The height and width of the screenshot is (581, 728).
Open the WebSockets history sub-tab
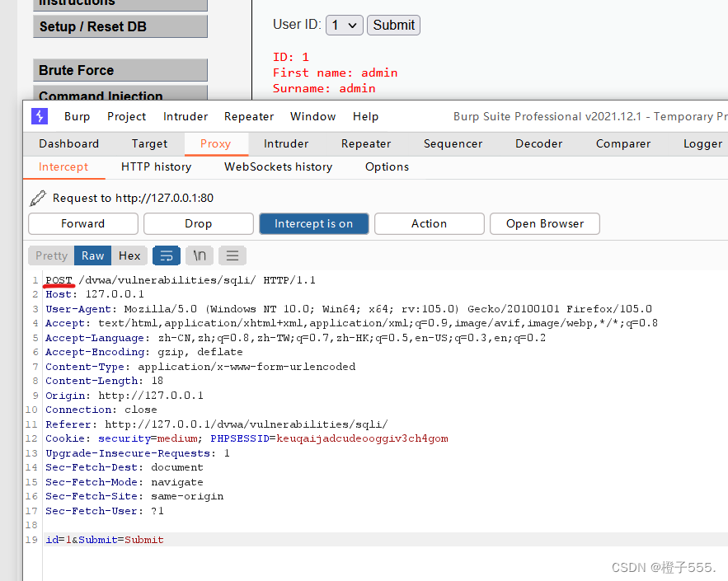278,167
